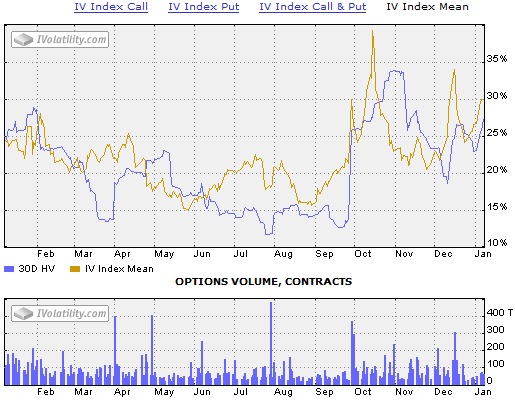
Task: Click the December IV spike on volatility chart
Action: 454,70
